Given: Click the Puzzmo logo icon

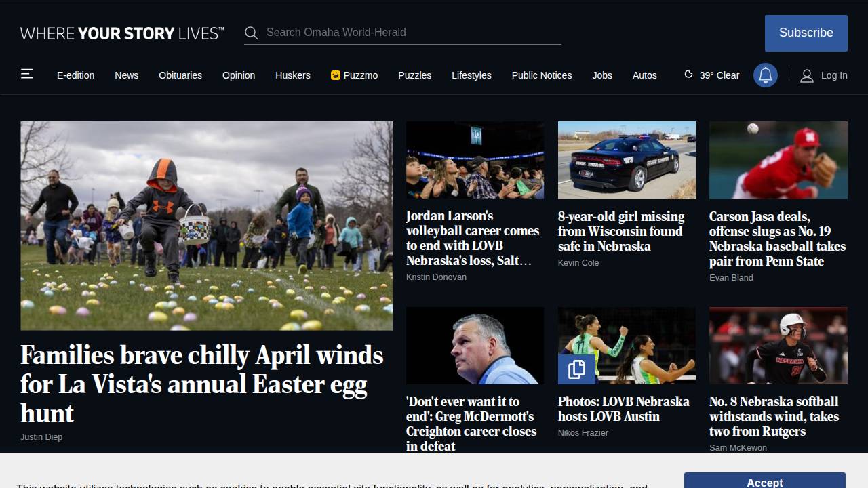Looking at the screenshot, I should tap(336, 75).
